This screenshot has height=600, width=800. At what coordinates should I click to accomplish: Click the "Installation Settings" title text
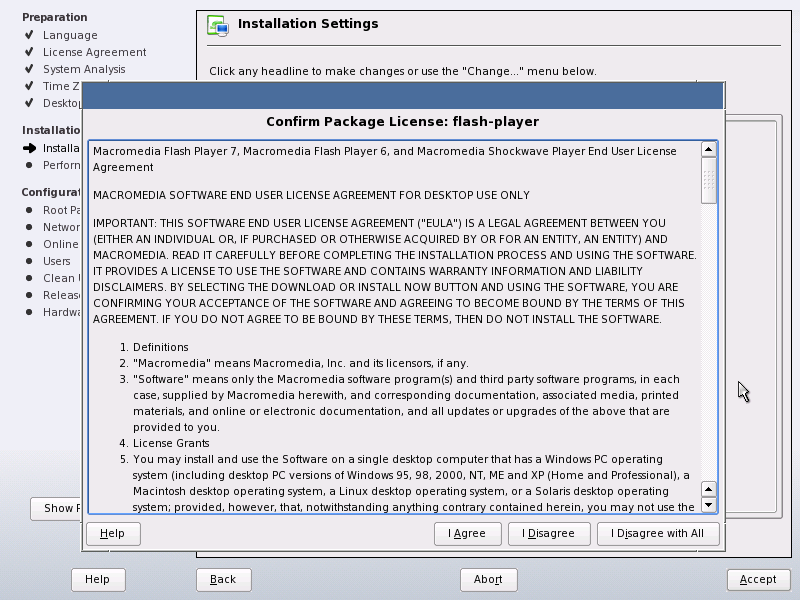coord(308,24)
